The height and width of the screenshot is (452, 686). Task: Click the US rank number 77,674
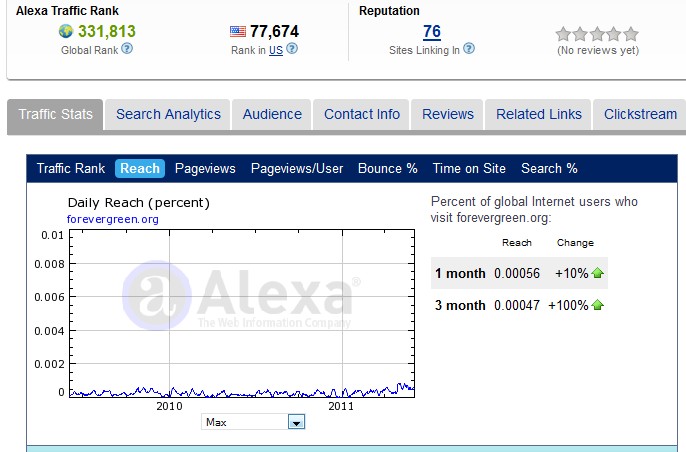[274, 32]
